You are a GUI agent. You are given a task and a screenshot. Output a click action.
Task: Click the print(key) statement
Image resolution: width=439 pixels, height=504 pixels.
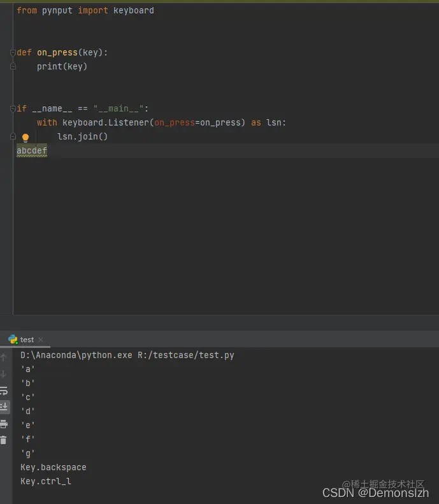(x=62, y=66)
